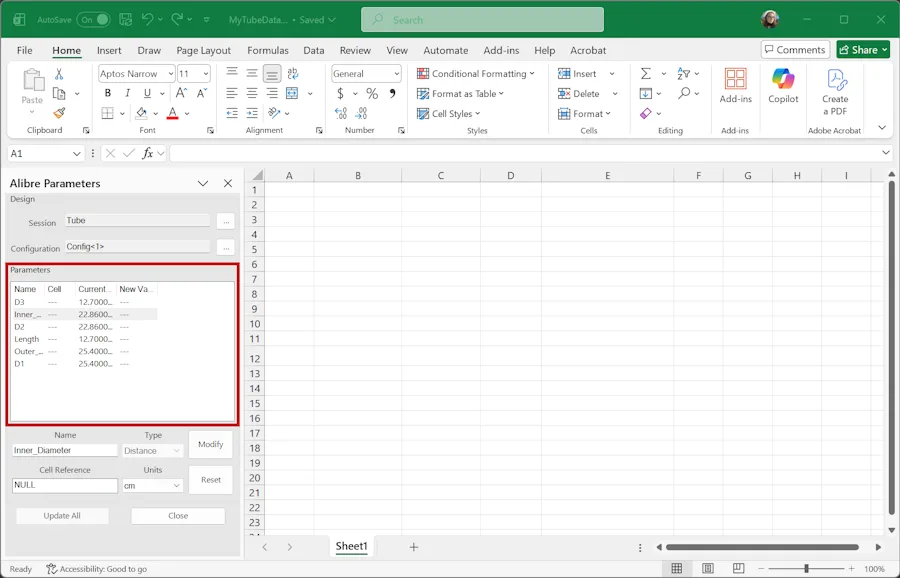Click the Comma Style icon
The height and width of the screenshot is (578, 900).
tap(392, 94)
